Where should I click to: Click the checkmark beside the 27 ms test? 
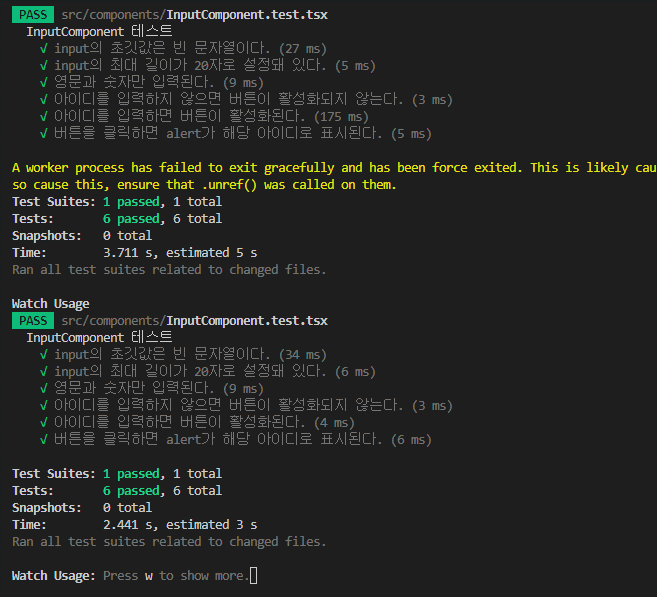coord(44,48)
